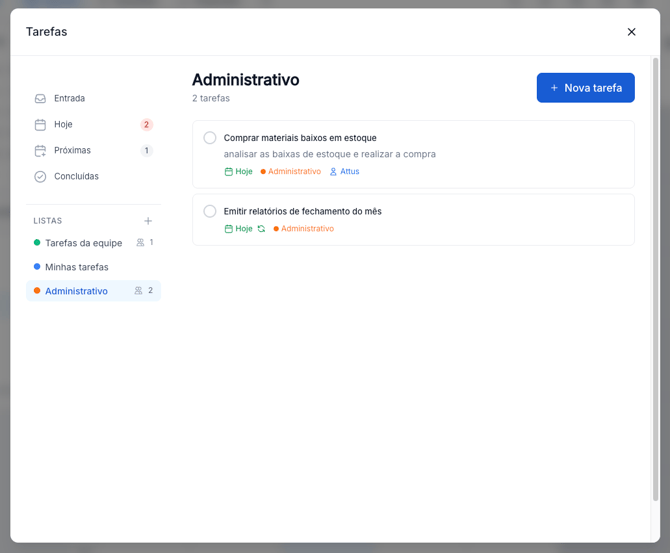Switch to the Próximas view
670x553 pixels.
[72, 151]
